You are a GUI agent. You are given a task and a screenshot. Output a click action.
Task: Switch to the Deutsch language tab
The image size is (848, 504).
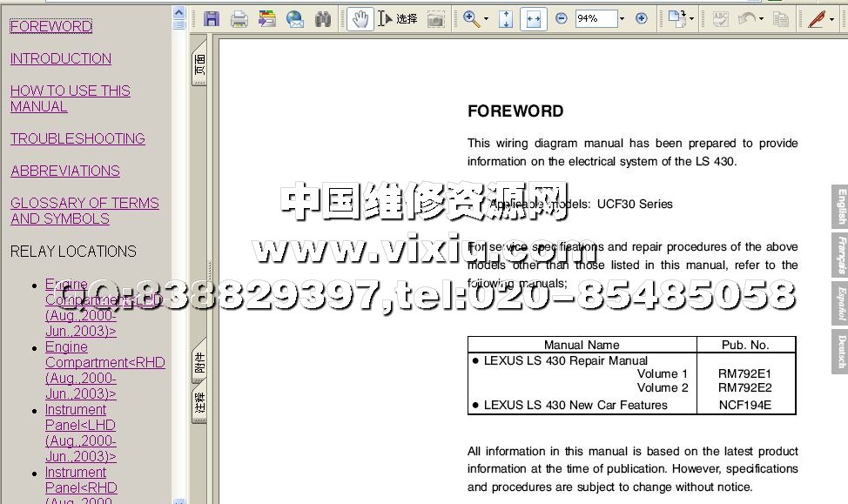coord(840,352)
